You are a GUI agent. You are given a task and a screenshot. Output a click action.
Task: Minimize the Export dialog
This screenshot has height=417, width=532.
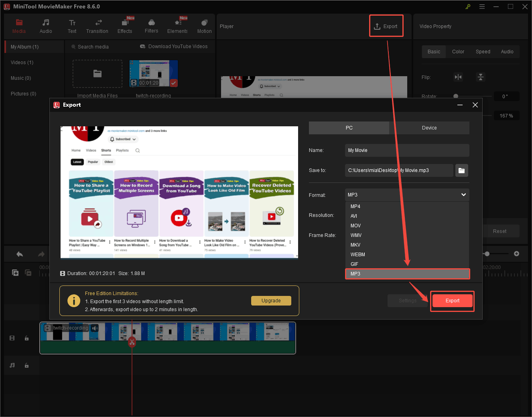pos(460,105)
